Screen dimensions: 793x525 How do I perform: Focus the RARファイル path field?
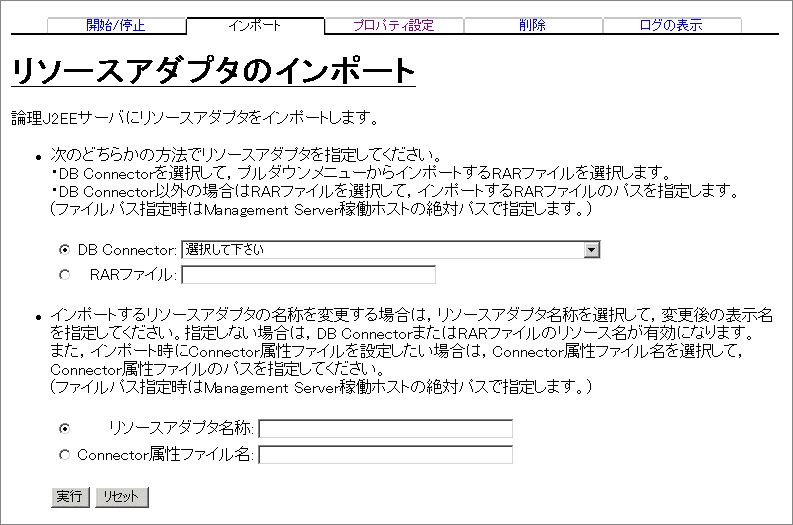(x=309, y=275)
